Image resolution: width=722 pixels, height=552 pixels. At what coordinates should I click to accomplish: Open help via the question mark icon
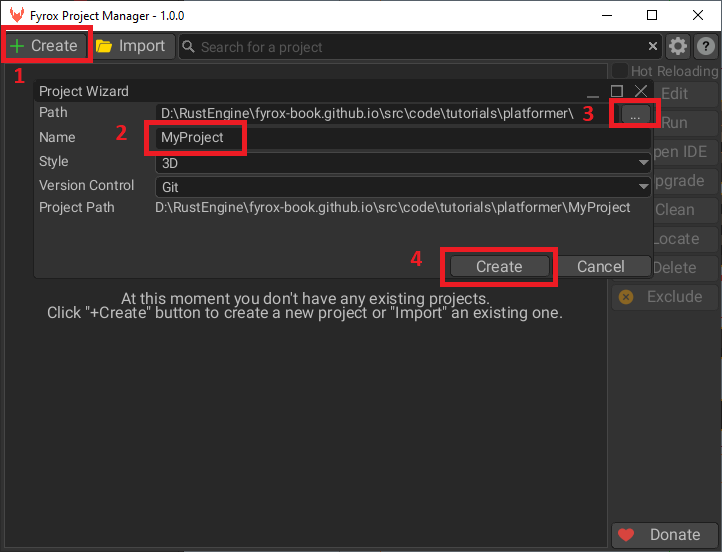[705, 46]
